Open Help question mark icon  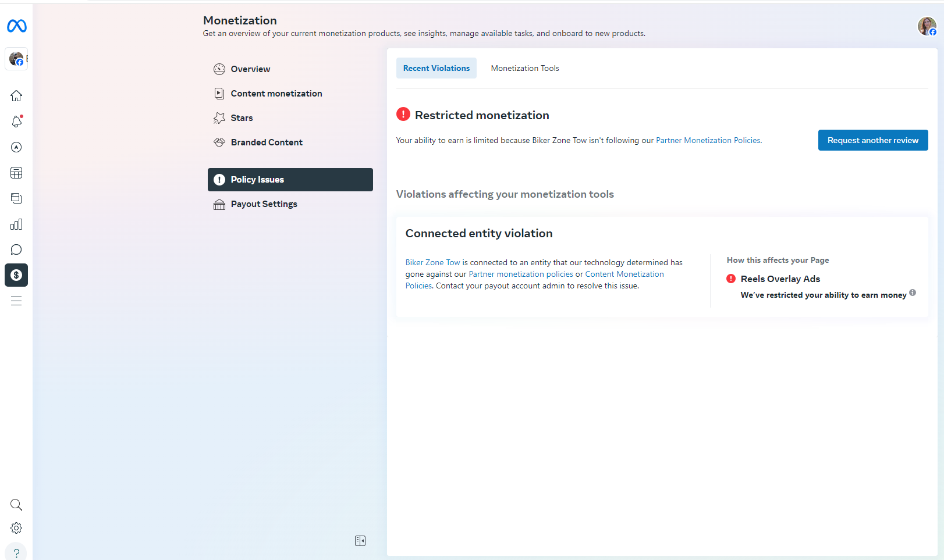tap(16, 552)
